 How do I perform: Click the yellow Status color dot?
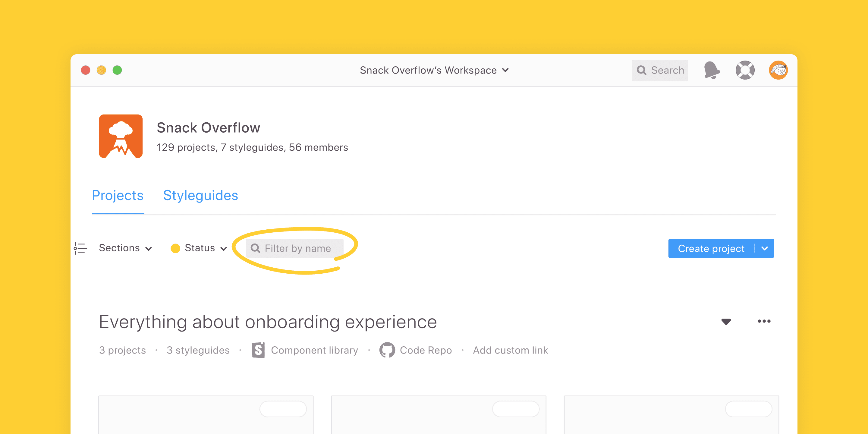tap(175, 248)
